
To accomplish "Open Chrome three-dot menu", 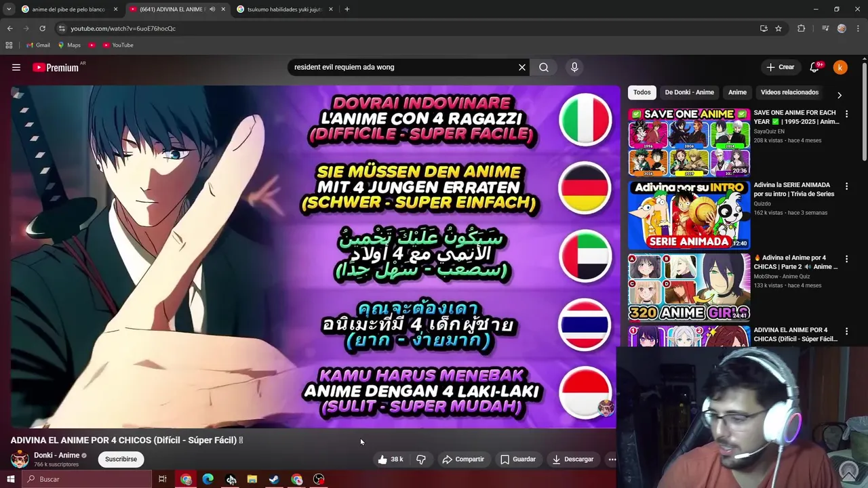I will click(x=859, y=28).
